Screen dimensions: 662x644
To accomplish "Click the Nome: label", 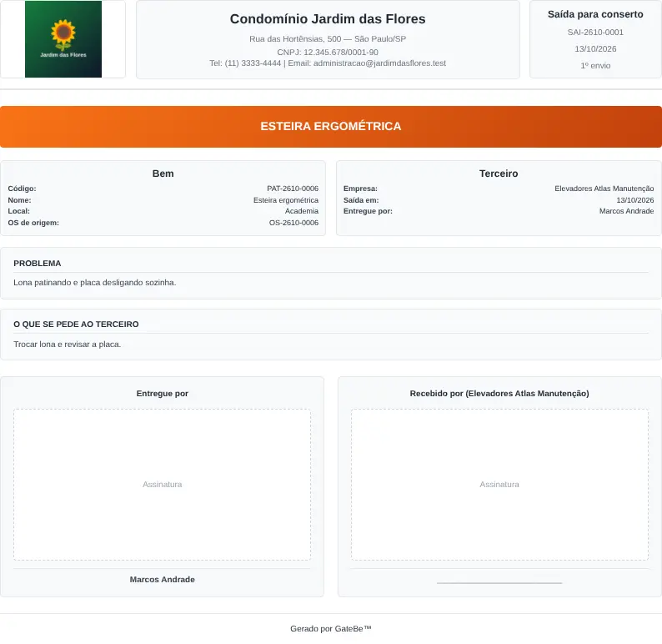I will tap(19, 200).
